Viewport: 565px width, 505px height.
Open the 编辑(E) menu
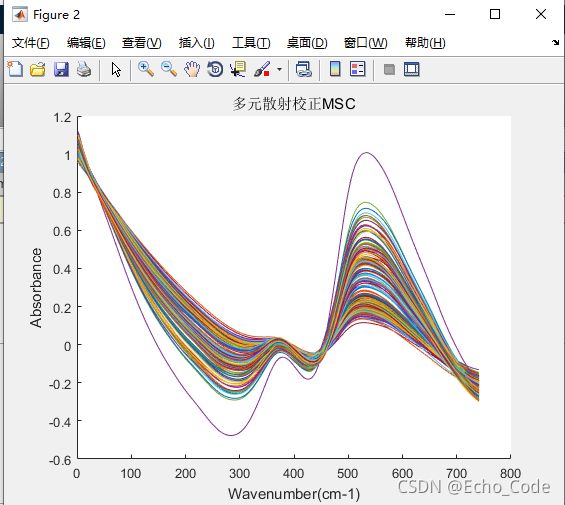pos(86,43)
